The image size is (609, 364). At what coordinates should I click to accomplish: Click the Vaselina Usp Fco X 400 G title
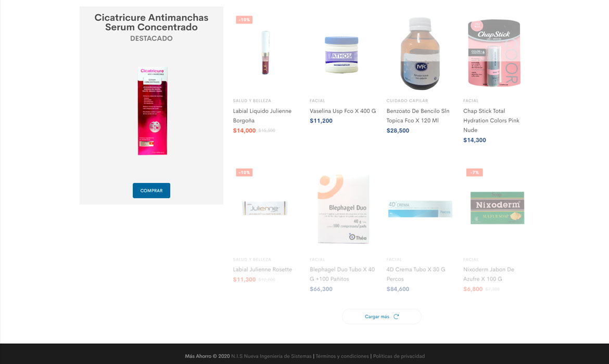coord(342,111)
